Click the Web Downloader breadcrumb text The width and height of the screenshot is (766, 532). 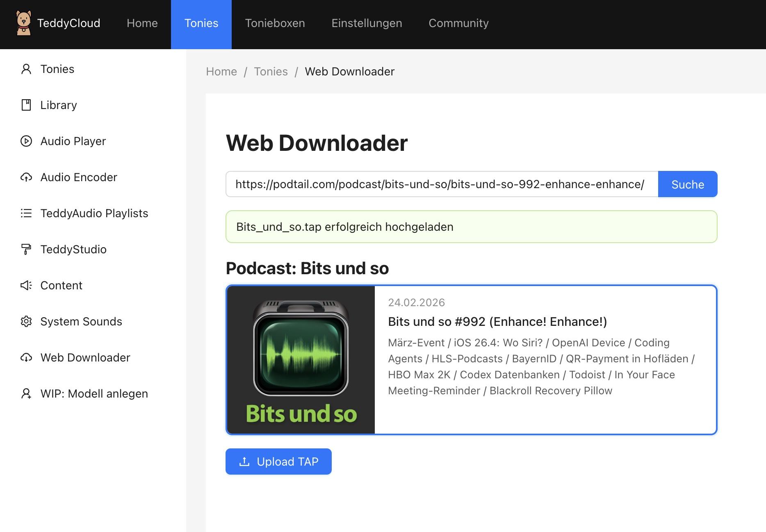(350, 71)
